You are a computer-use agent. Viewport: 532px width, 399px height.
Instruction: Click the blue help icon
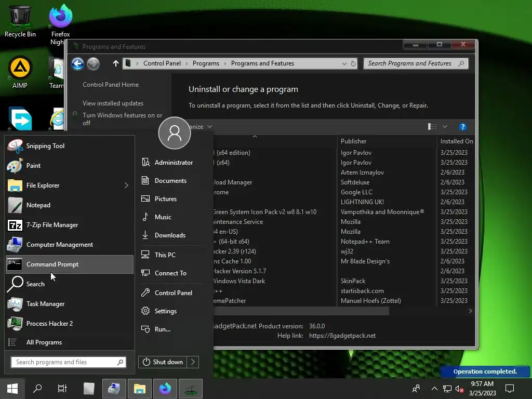click(463, 127)
